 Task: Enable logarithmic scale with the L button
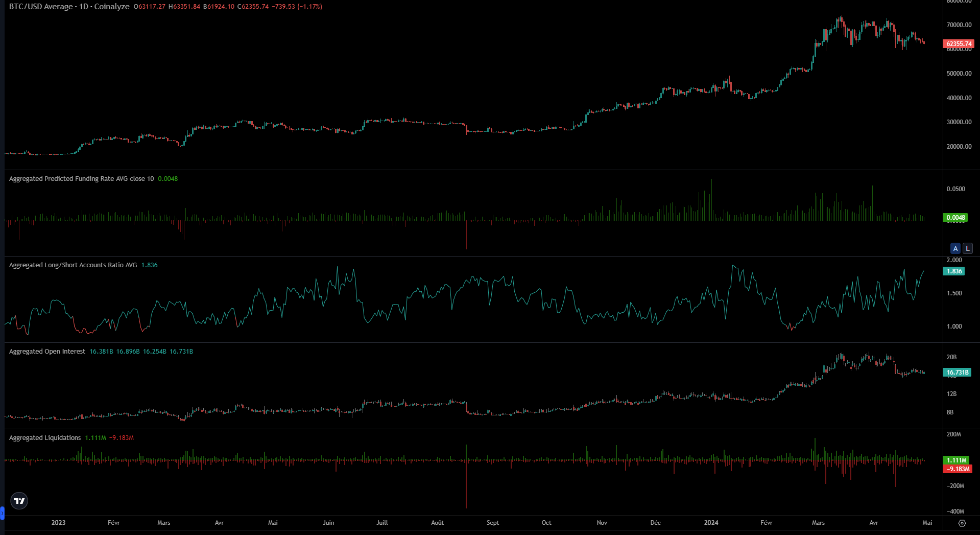tap(967, 248)
